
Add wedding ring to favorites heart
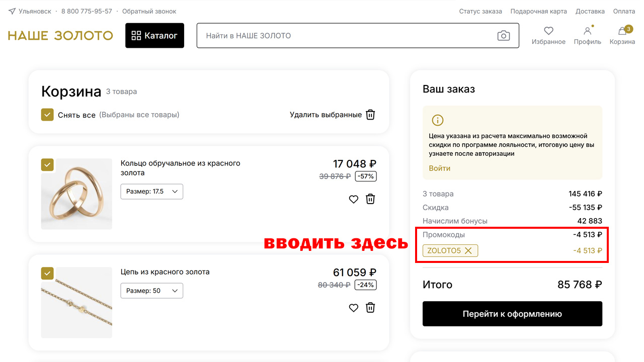coord(354,199)
